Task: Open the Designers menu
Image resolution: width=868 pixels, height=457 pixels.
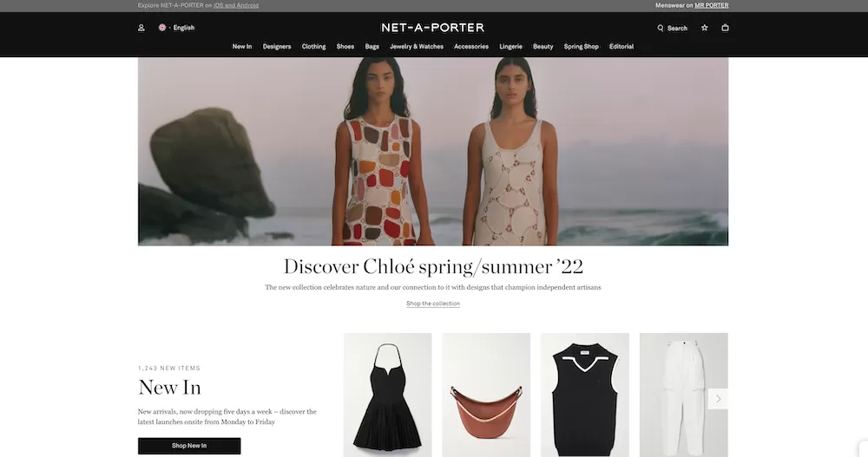Action: (277, 47)
